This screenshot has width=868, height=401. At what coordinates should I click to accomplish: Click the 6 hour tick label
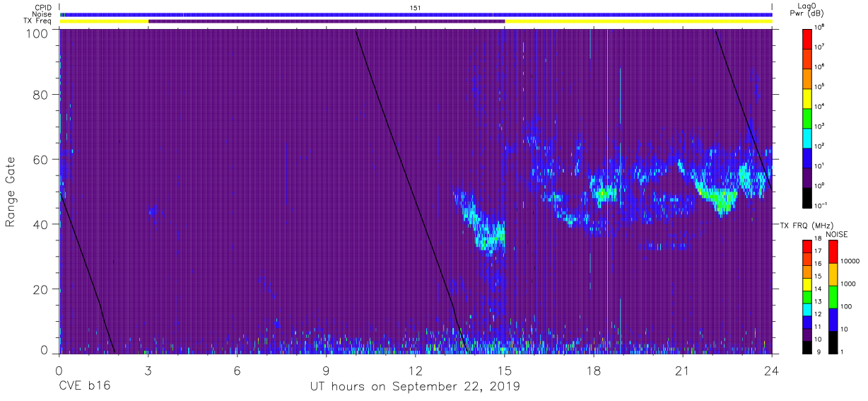[237, 371]
